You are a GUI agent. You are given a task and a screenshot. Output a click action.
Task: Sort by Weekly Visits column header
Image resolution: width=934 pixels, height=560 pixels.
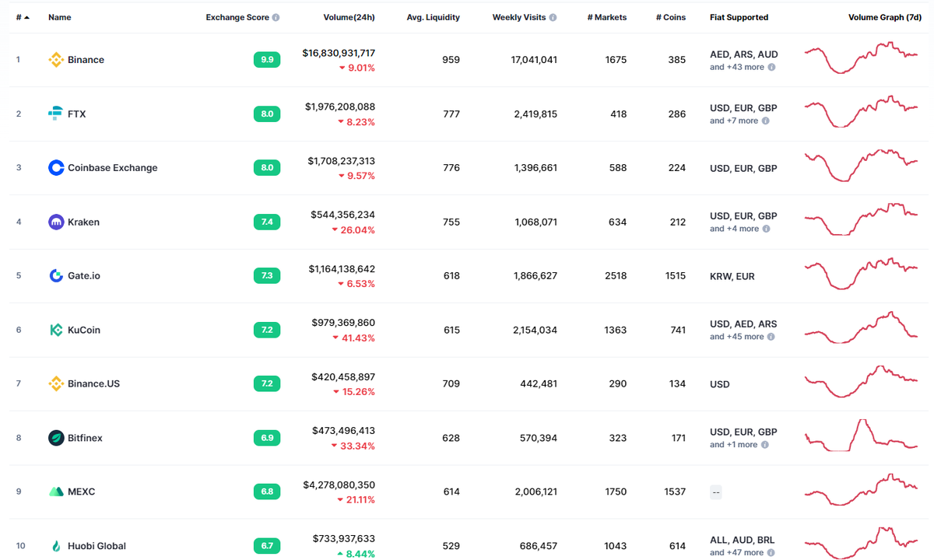pyautogui.click(x=519, y=17)
